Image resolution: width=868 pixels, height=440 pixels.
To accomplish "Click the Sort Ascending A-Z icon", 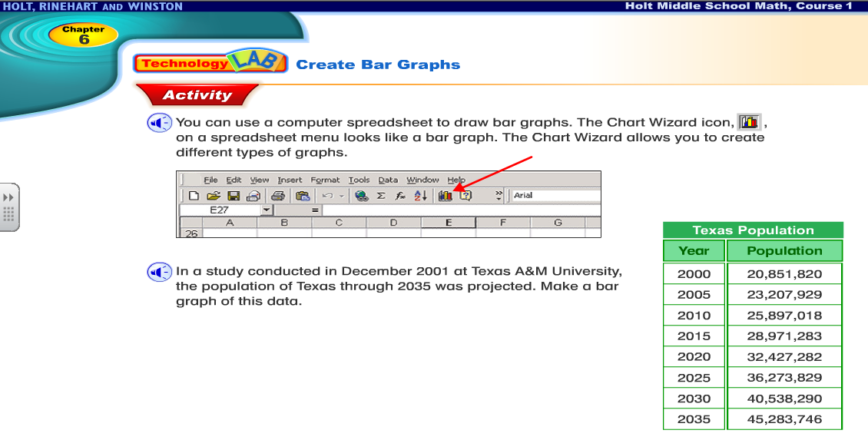I will 420,196.
